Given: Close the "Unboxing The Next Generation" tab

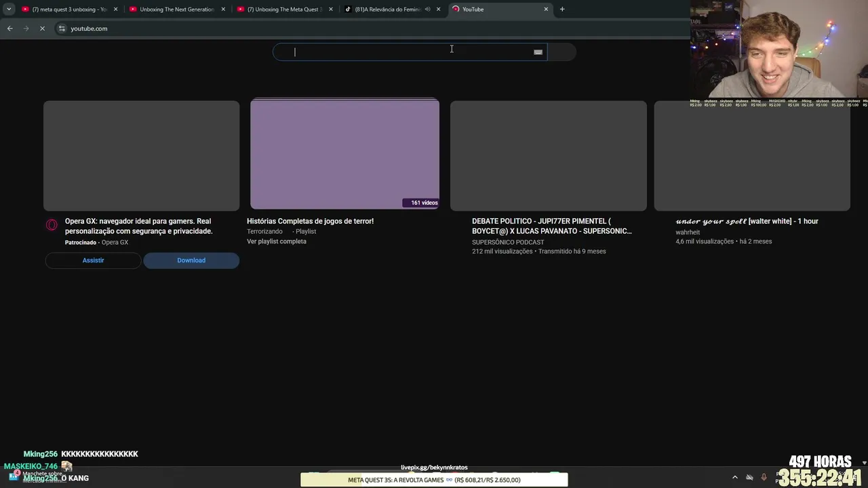Looking at the screenshot, I should point(223,9).
